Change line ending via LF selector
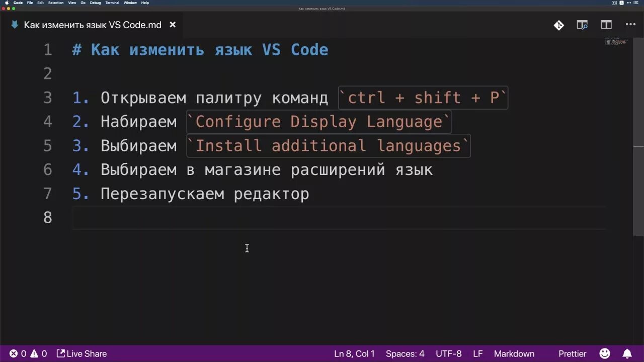644x362 pixels. (477, 353)
